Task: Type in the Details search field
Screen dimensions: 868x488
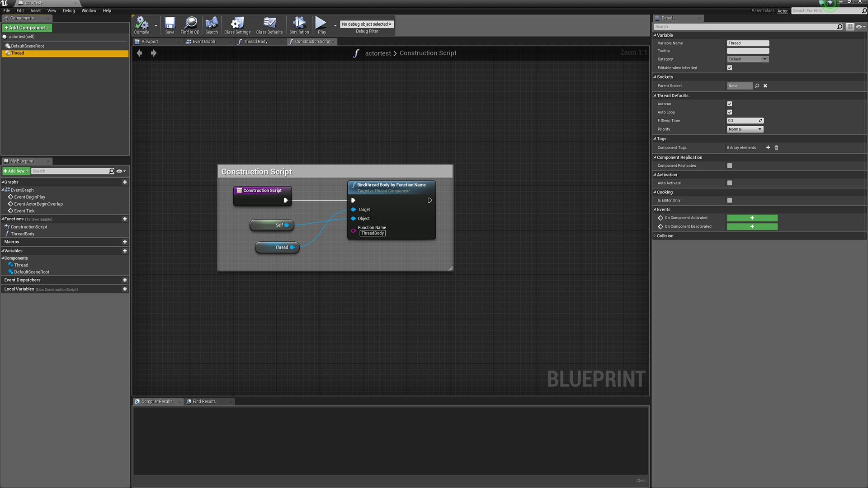Action: coord(746,26)
